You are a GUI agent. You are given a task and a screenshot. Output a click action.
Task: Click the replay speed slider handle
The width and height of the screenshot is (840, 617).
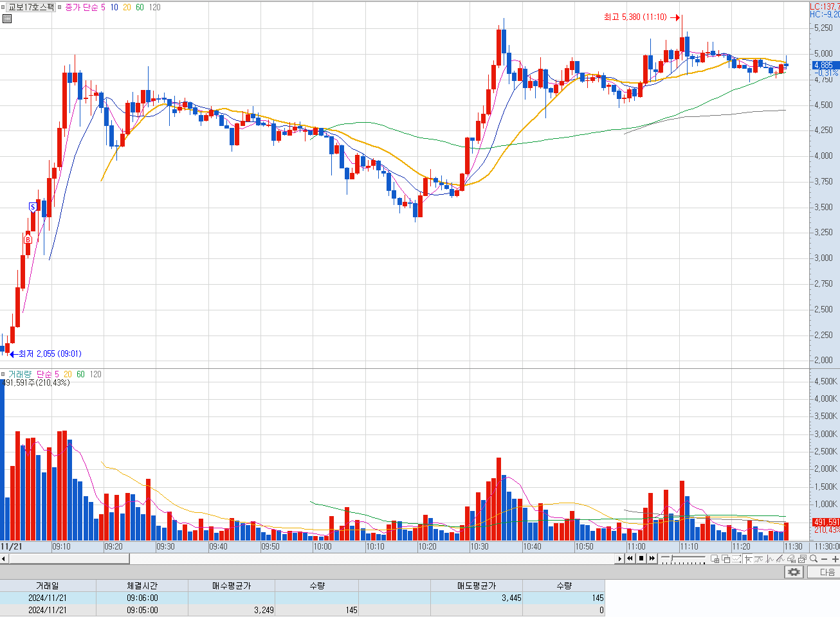[x=671, y=558]
